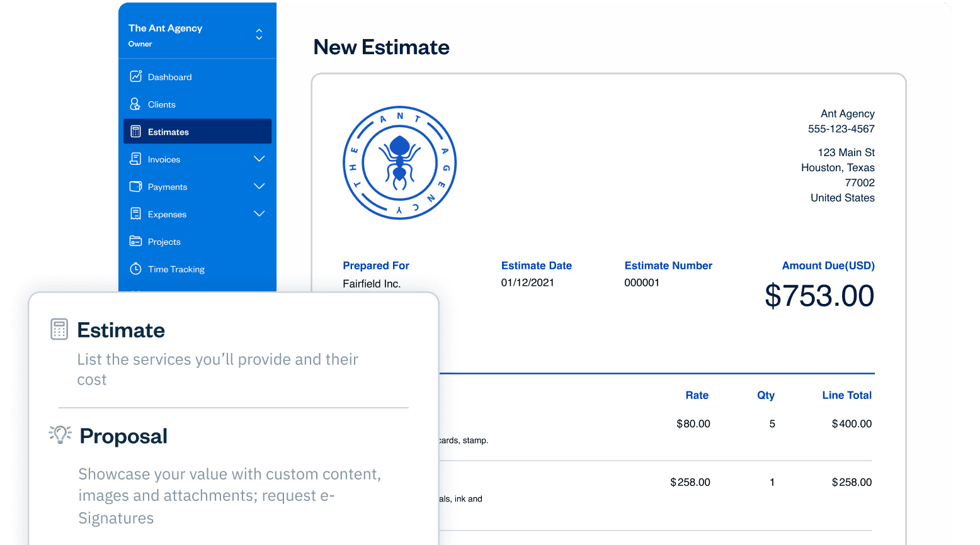Click The Ant Agency logo image
980x545 pixels.
point(399,163)
